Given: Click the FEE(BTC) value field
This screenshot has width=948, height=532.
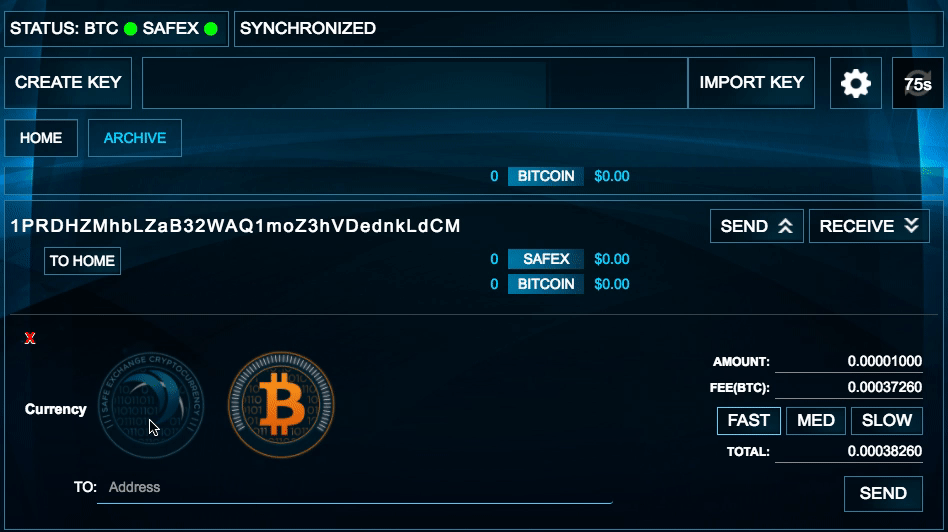Looking at the screenshot, I should tap(849, 388).
